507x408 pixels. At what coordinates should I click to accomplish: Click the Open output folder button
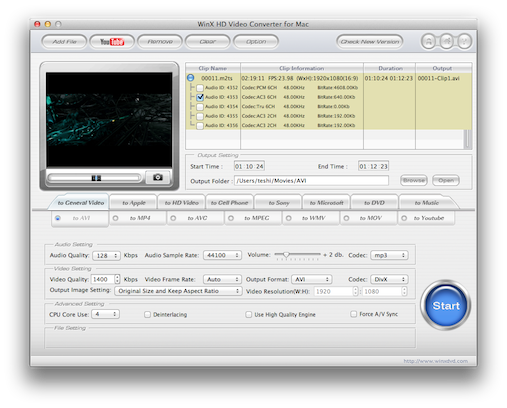(446, 180)
